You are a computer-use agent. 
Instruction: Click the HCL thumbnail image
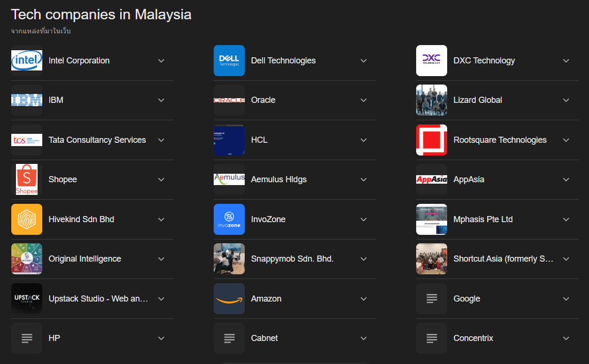pyautogui.click(x=229, y=140)
